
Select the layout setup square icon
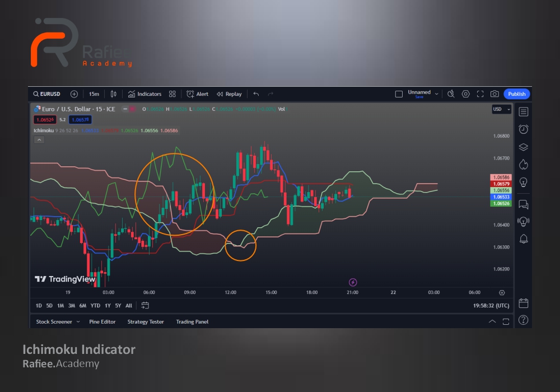pyautogui.click(x=399, y=94)
